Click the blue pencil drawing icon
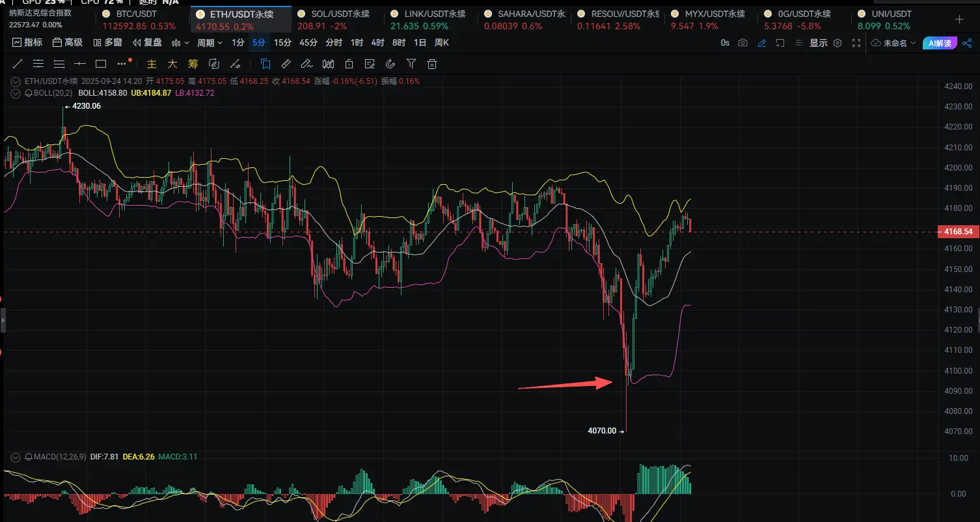This screenshot has height=522, width=980. 762,43
